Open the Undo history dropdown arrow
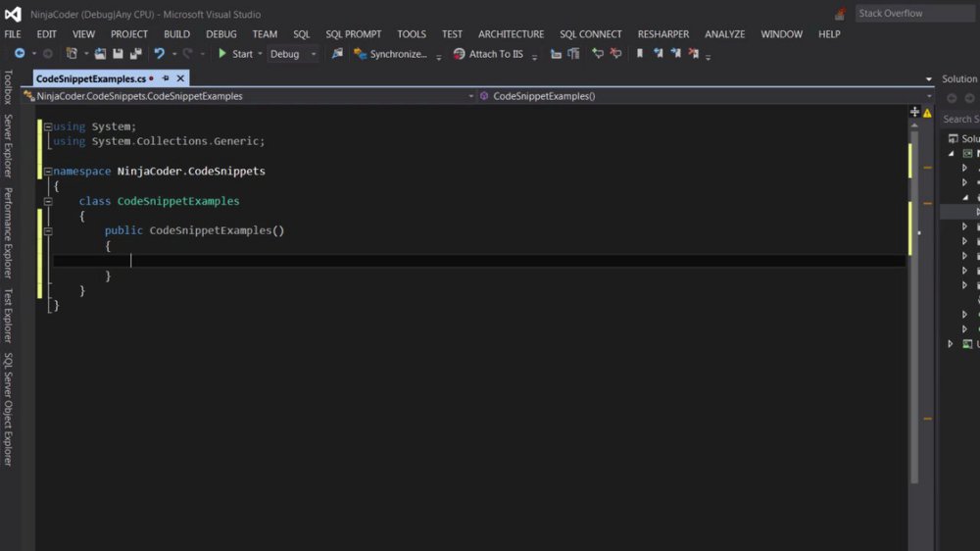The width and height of the screenshot is (980, 551). click(x=174, y=54)
